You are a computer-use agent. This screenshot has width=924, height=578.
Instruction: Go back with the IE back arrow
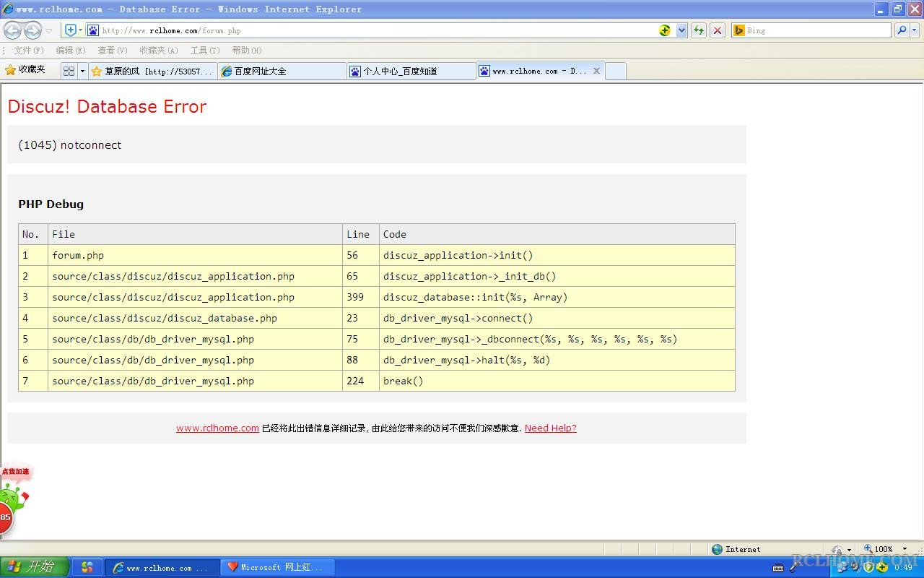tap(13, 30)
